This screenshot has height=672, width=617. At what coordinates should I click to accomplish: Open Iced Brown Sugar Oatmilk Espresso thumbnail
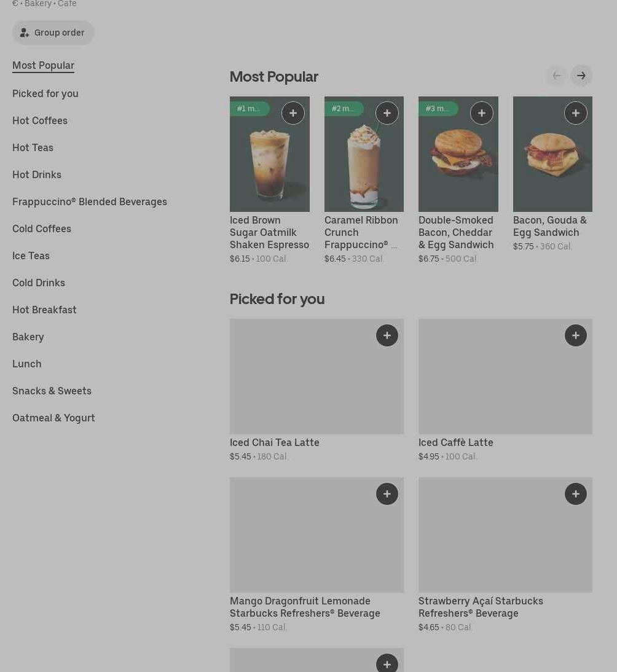click(270, 154)
